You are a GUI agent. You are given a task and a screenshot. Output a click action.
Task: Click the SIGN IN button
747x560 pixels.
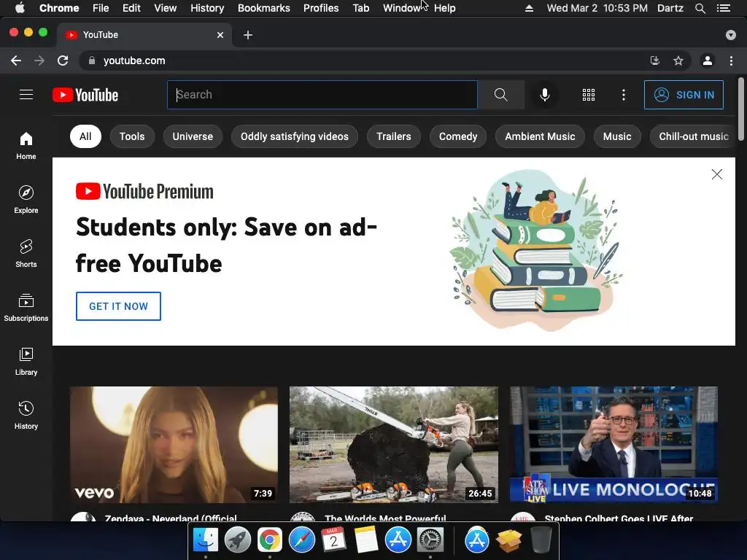pos(684,95)
